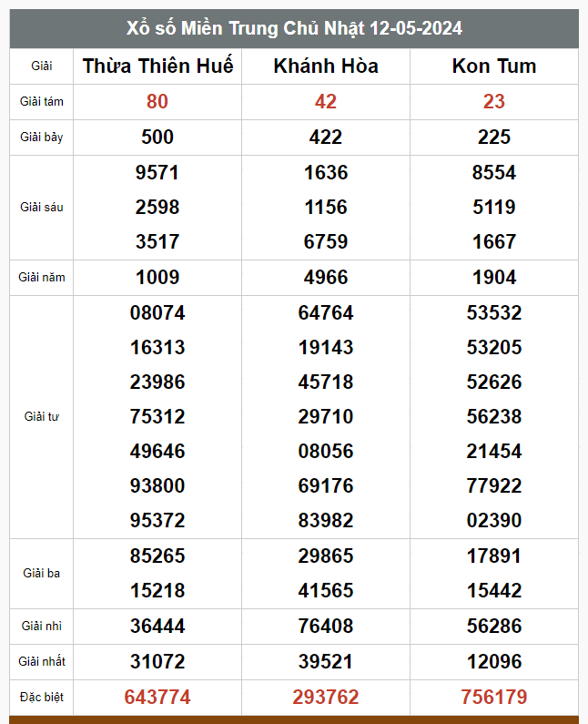Click the Đặc biệt row label

coord(42,698)
